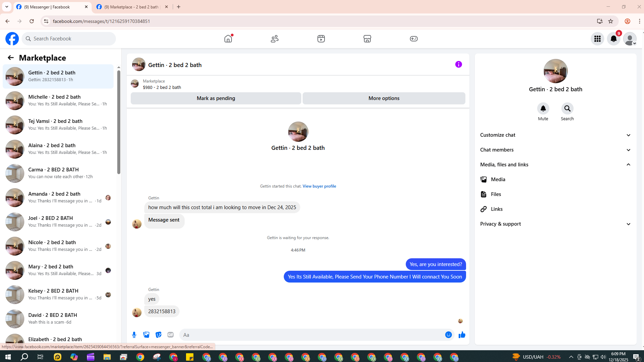Image resolution: width=644 pixels, height=362 pixels.
Task: Choose a sticker for the message
Action: click(158, 335)
